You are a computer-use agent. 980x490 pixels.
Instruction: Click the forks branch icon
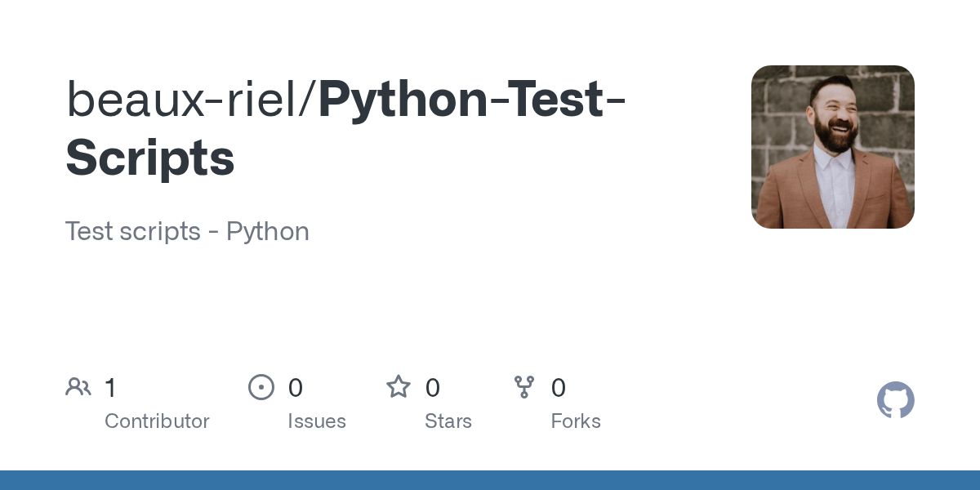tap(524, 387)
